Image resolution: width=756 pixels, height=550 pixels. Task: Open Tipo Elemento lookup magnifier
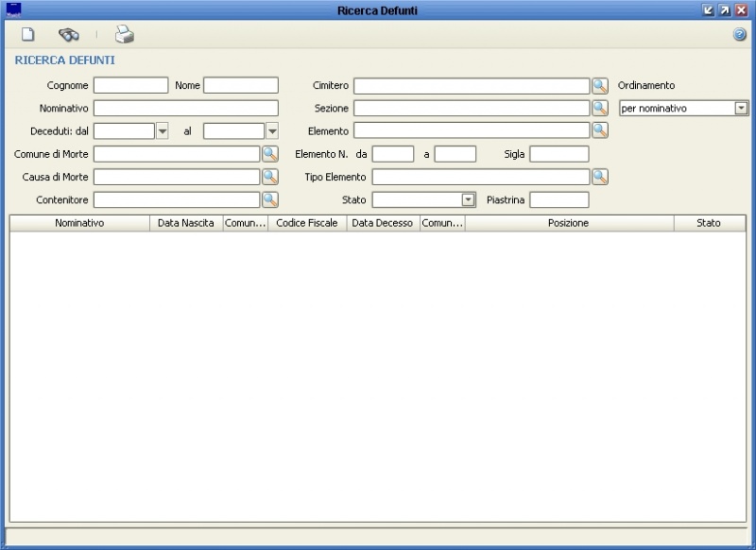point(600,177)
